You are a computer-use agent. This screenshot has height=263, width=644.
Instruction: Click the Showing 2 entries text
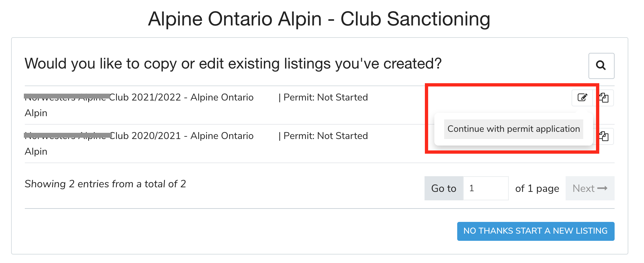click(105, 184)
